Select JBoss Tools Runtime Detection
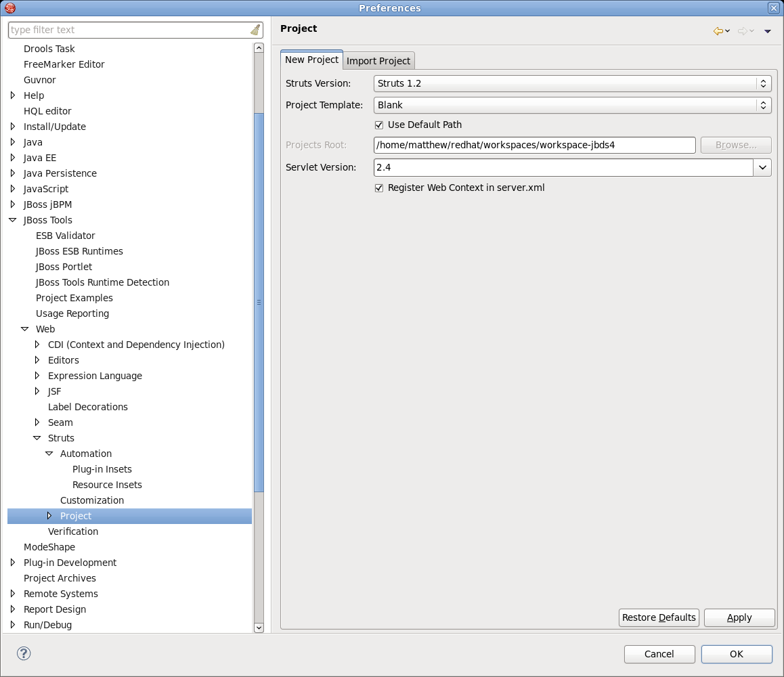Viewport: 784px width, 677px height. (x=102, y=282)
